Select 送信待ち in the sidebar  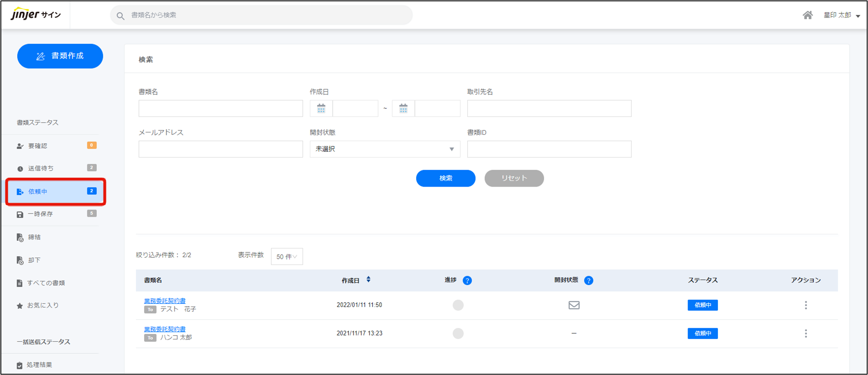pos(41,168)
